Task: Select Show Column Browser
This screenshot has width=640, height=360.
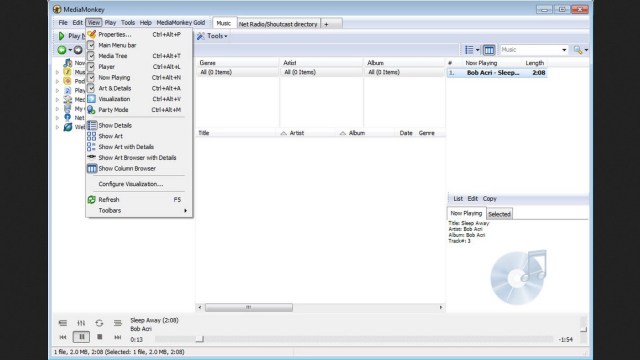Action: coord(139,169)
